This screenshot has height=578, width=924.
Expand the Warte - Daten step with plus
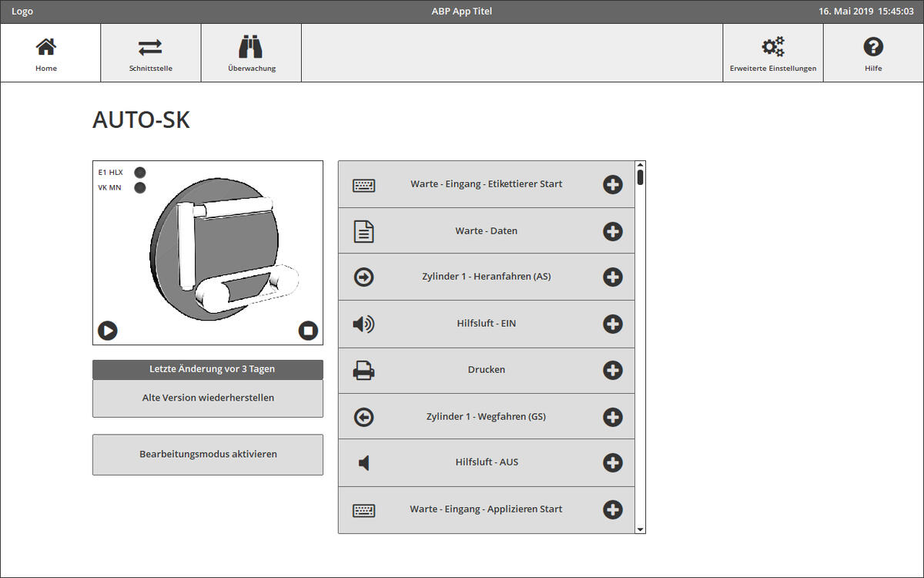coord(613,231)
